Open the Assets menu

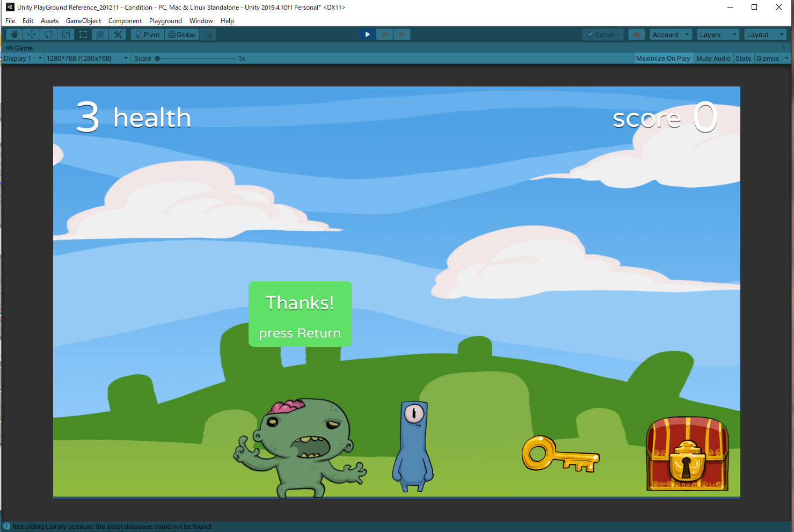[x=49, y=21]
